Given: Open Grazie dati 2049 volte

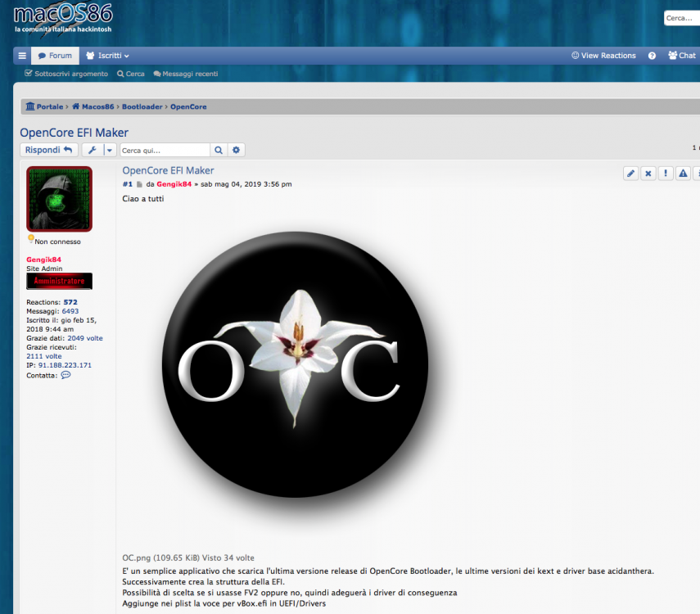Looking at the screenshot, I should click(x=85, y=338).
